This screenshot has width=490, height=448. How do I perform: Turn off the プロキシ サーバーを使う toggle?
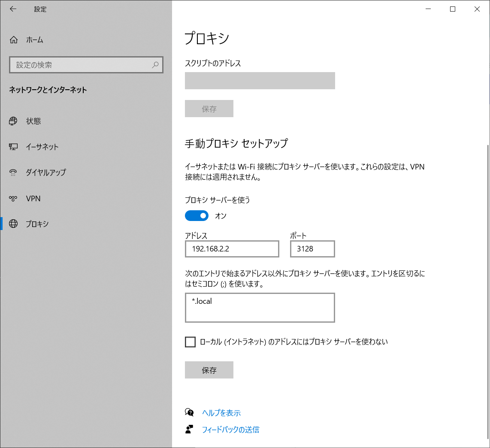click(x=197, y=215)
